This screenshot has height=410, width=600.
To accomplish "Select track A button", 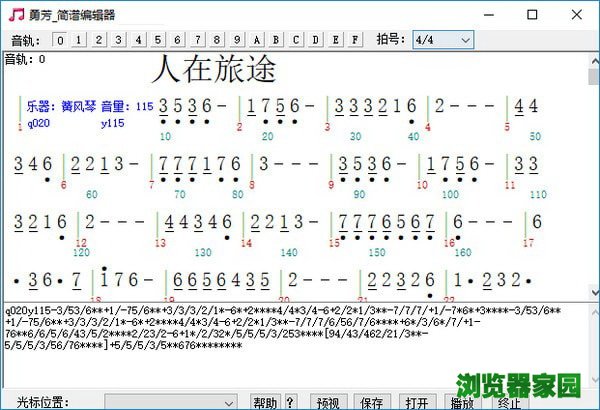I will (x=257, y=40).
